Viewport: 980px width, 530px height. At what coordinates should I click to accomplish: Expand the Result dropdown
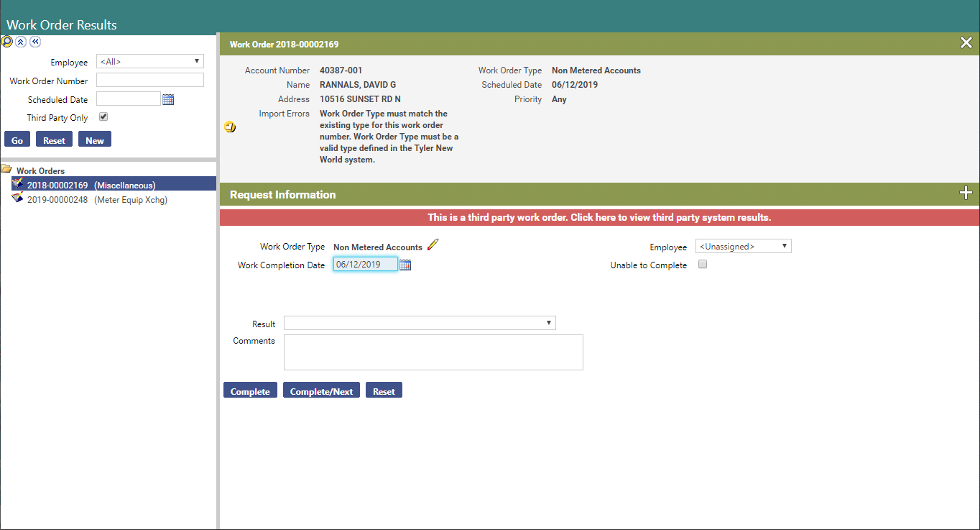[420, 323]
